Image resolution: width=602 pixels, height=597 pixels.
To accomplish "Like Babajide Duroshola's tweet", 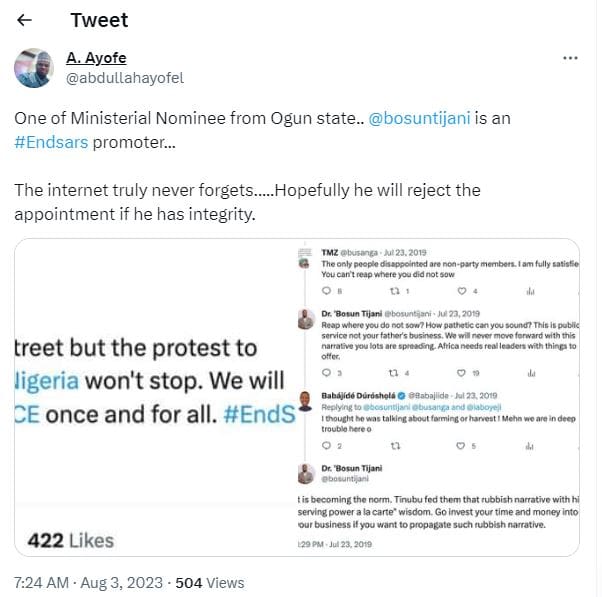I will pyautogui.click(x=460, y=446).
